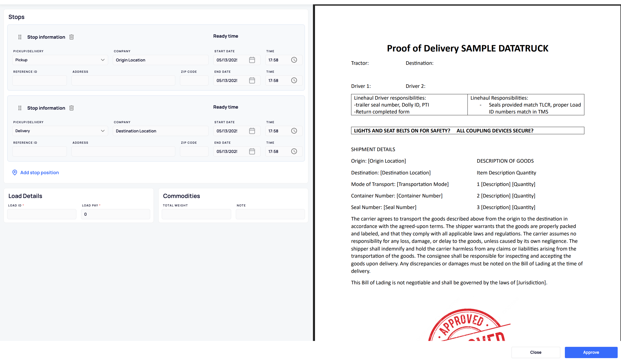The image size is (621, 364).
Task: Click Reference ID field of Pickup stop
Action: point(39,80)
